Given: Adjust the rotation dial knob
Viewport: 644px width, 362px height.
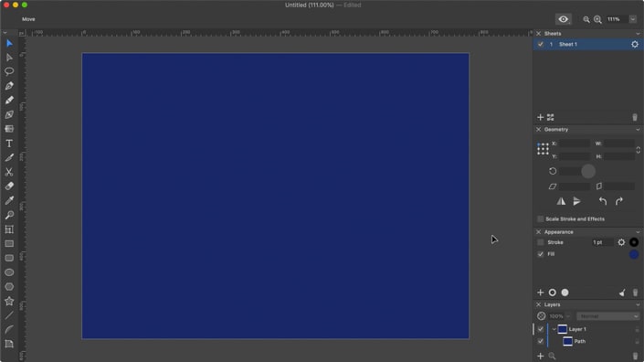Looking at the screenshot, I should (x=588, y=171).
